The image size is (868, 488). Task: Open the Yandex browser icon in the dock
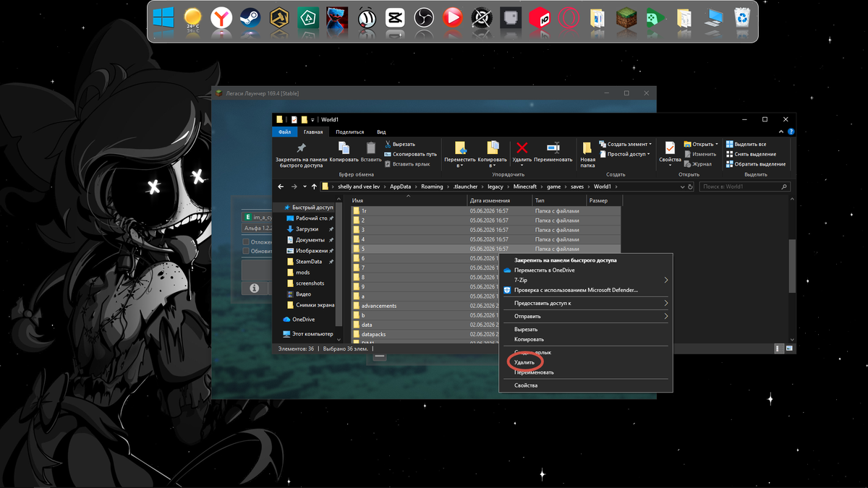pyautogui.click(x=221, y=18)
